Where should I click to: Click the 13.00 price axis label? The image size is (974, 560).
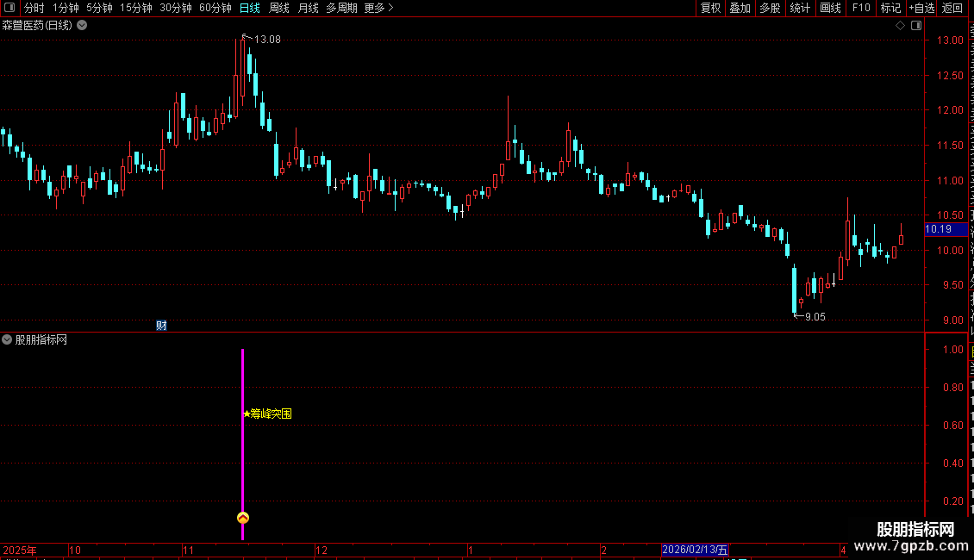(950, 40)
